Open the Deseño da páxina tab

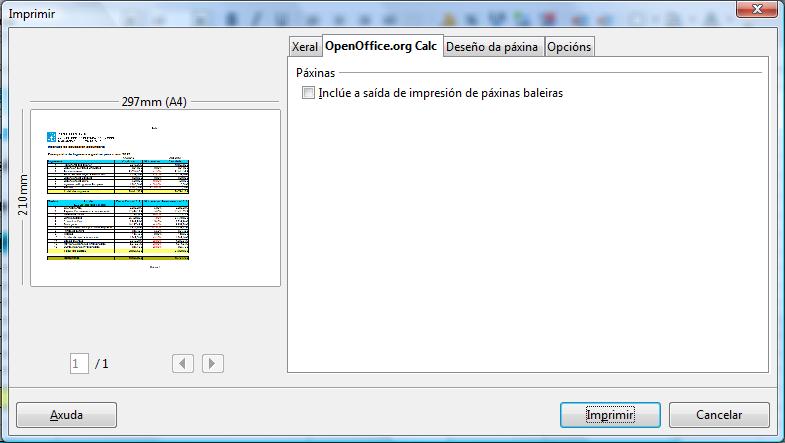tap(492, 47)
